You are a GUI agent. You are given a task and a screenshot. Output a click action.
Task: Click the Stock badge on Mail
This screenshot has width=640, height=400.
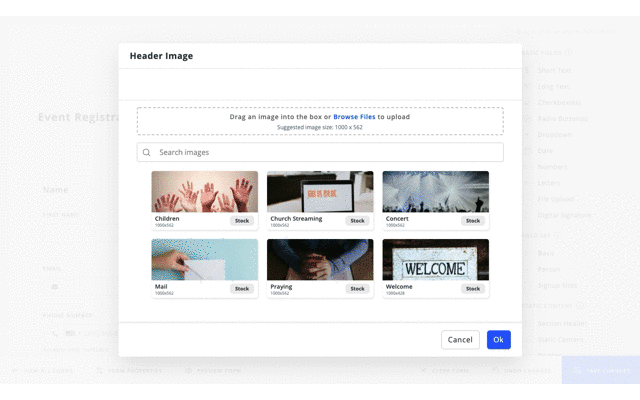(x=242, y=289)
